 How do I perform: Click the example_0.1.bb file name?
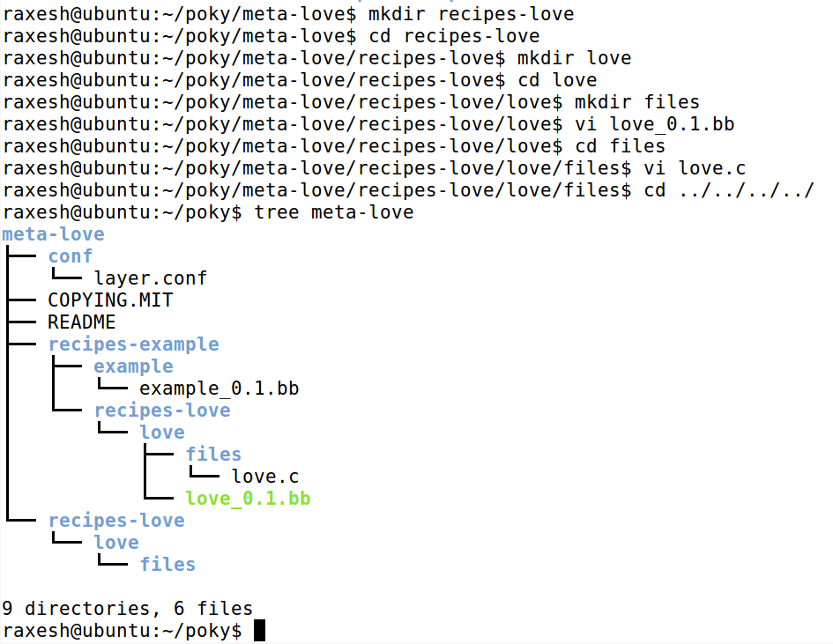point(218,388)
